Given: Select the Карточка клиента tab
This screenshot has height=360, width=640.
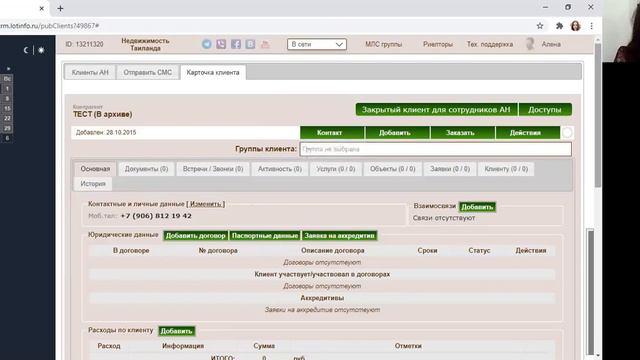Looking at the screenshot, I should click(x=213, y=72).
